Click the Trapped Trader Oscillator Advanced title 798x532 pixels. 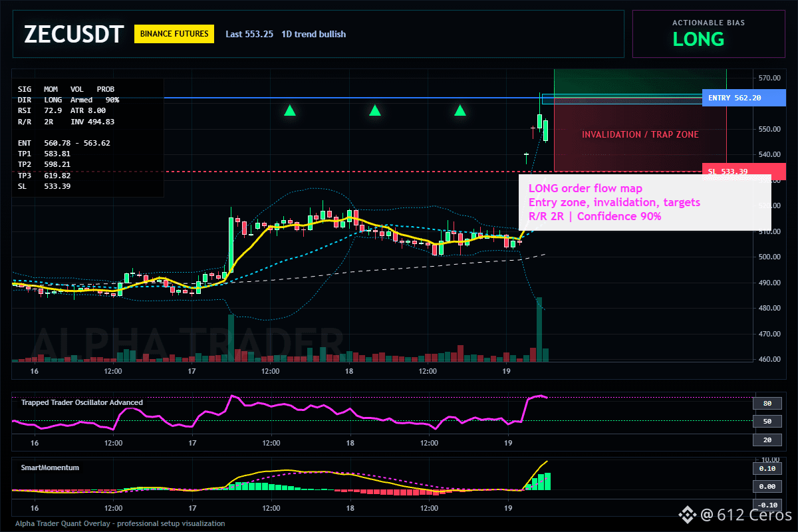[x=82, y=402]
